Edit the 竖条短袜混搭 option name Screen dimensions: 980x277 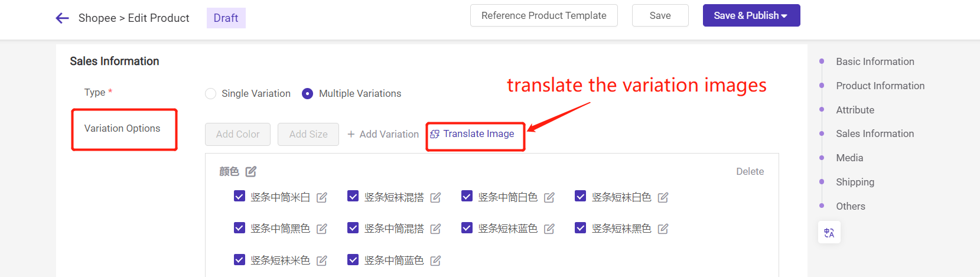pyautogui.click(x=435, y=197)
